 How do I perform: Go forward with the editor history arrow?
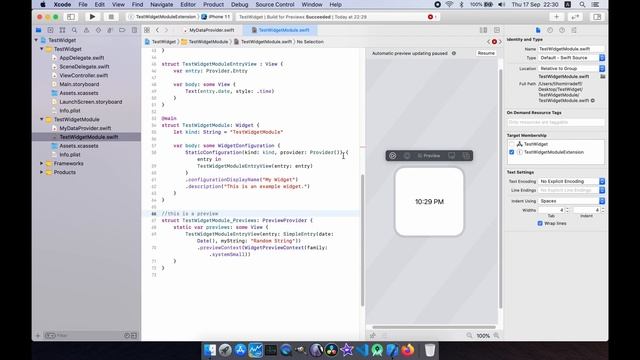coord(166,30)
